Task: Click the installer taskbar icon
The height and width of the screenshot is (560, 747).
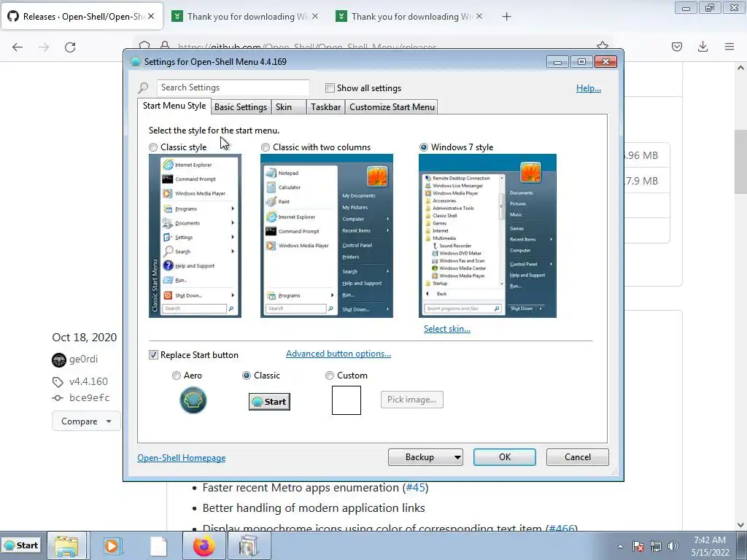Action: tap(249, 545)
